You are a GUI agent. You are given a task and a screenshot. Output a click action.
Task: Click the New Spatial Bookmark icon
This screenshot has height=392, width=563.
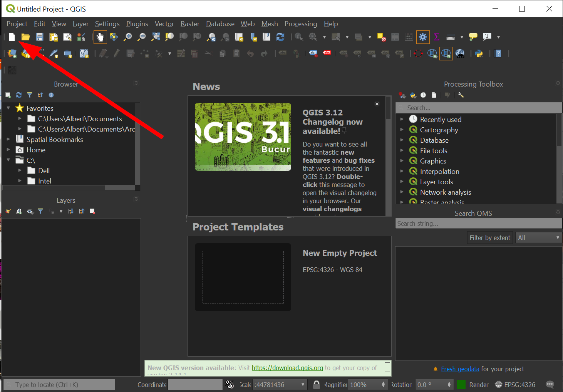coord(253,37)
